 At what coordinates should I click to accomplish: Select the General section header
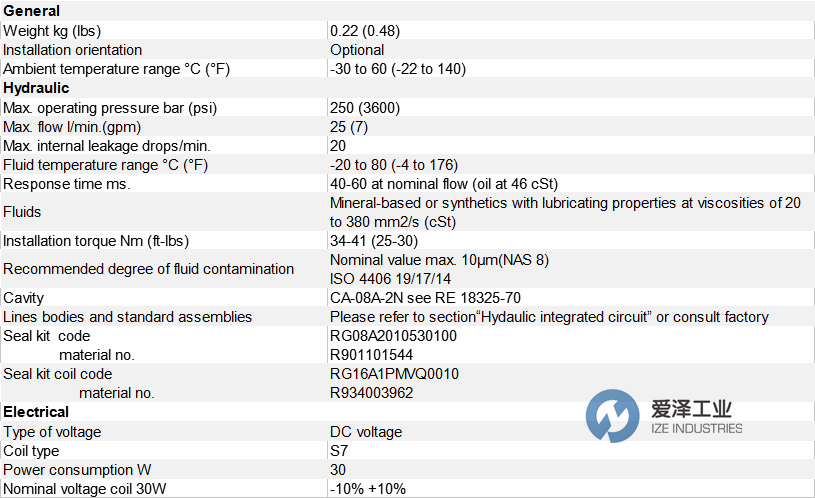point(31,11)
